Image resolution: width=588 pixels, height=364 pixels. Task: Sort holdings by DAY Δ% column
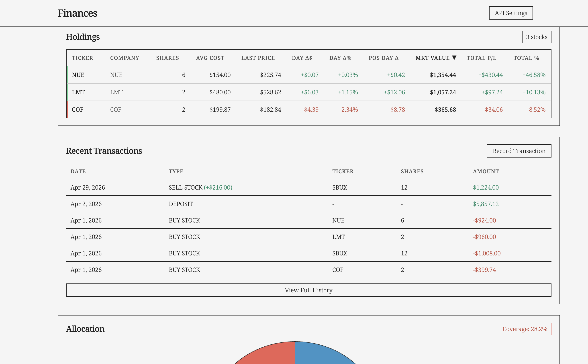[340, 58]
